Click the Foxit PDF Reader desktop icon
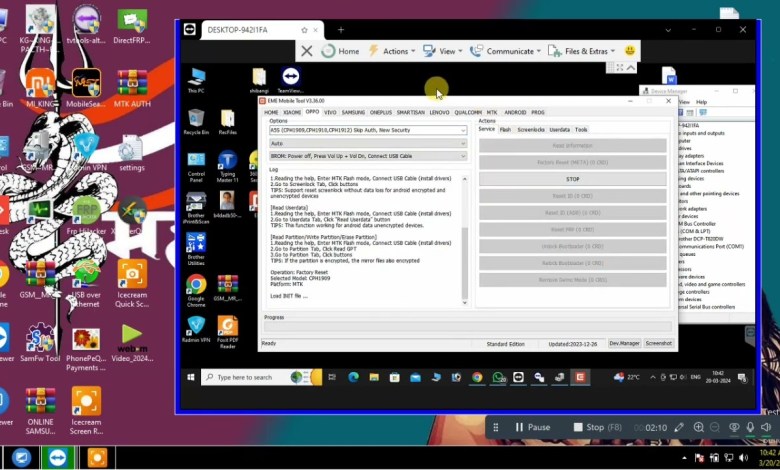780x470 pixels. 228,328
